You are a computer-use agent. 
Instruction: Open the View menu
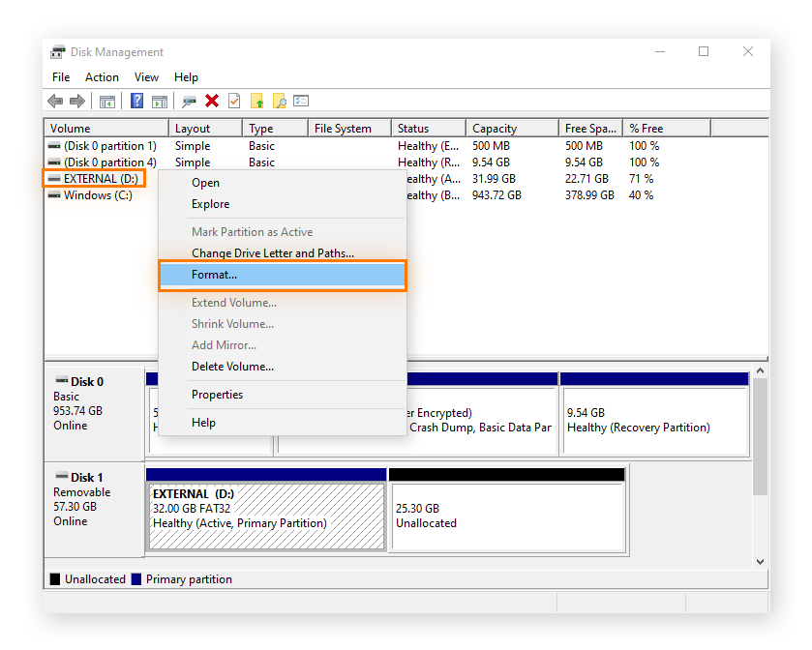click(x=146, y=76)
